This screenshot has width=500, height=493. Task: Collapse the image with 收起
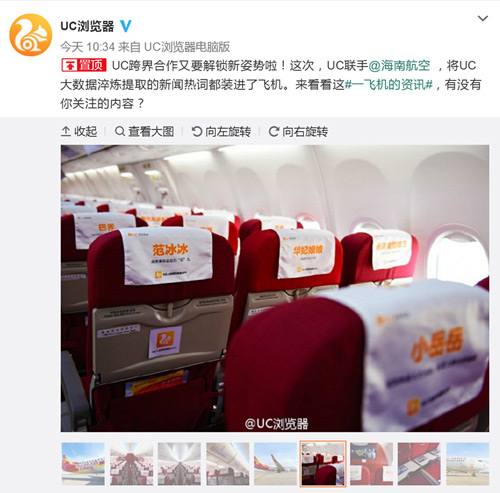pyautogui.click(x=79, y=132)
